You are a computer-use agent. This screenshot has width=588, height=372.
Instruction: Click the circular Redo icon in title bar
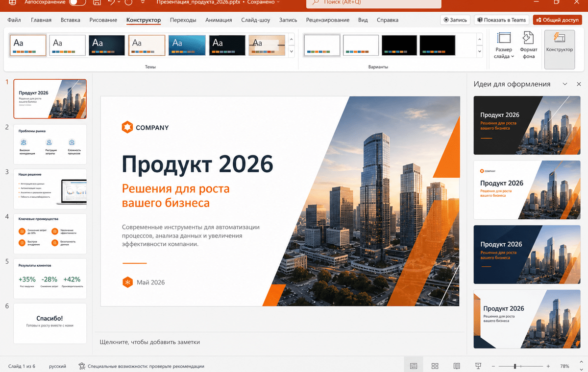click(x=128, y=2)
